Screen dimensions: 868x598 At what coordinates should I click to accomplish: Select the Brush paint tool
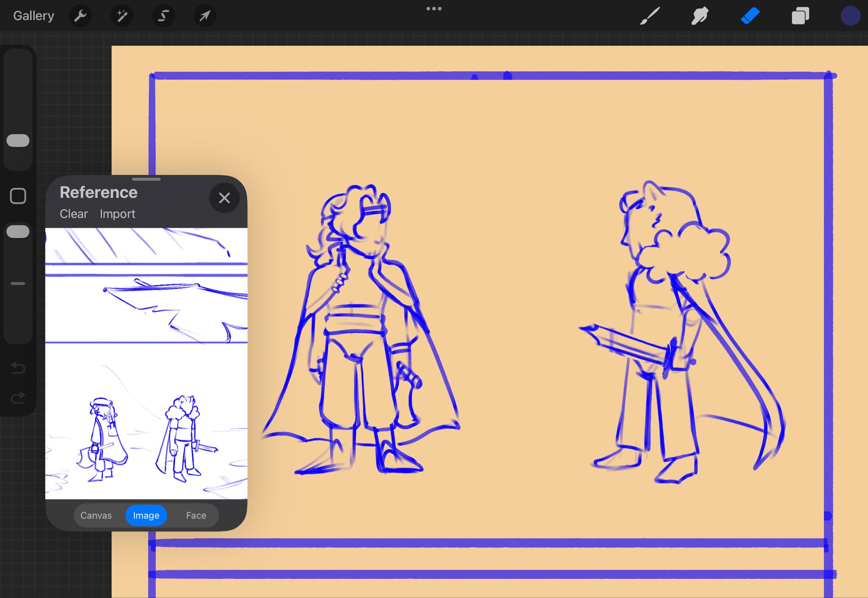pos(649,16)
